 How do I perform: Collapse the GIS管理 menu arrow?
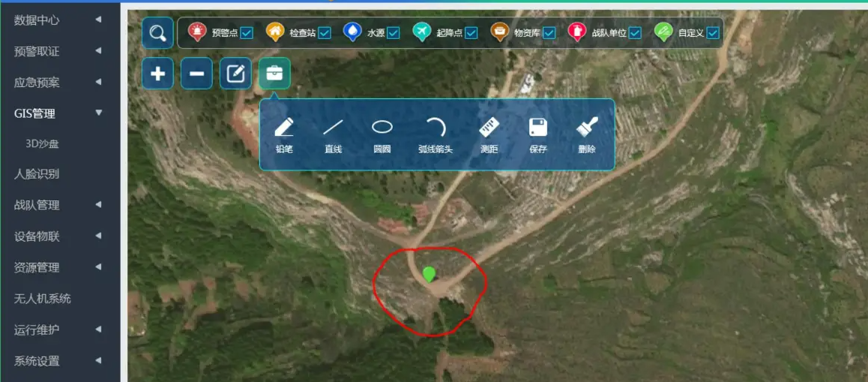(98, 113)
